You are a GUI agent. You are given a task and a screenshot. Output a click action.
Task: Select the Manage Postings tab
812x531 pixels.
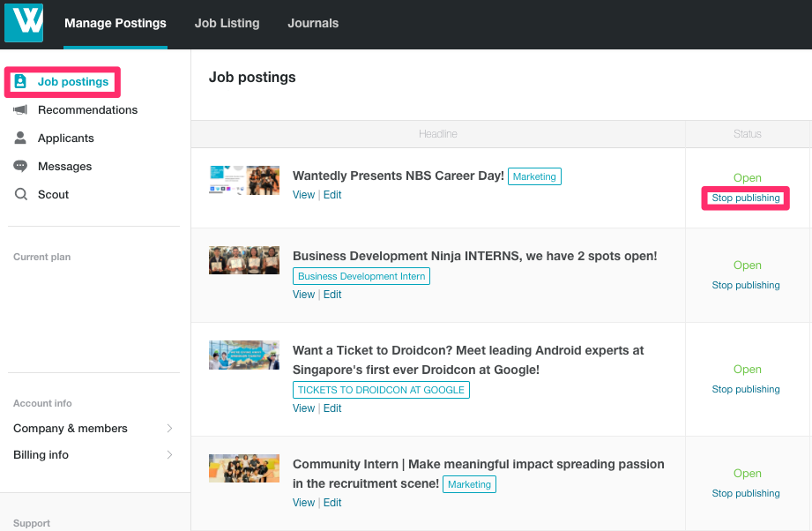point(115,23)
